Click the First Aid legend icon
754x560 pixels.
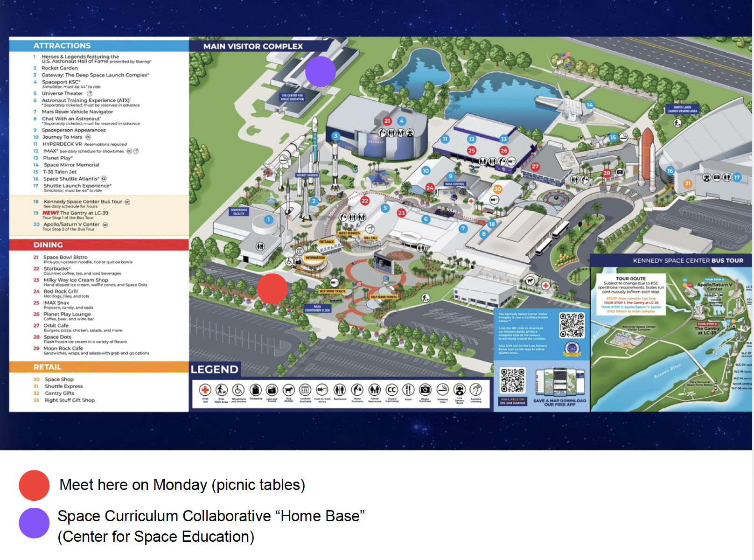tap(205, 390)
